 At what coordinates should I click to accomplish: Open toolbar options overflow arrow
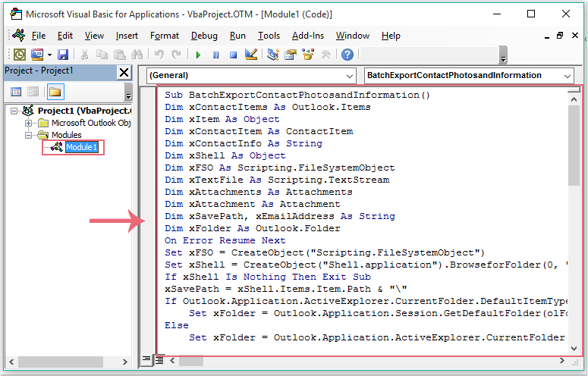[x=503, y=58]
